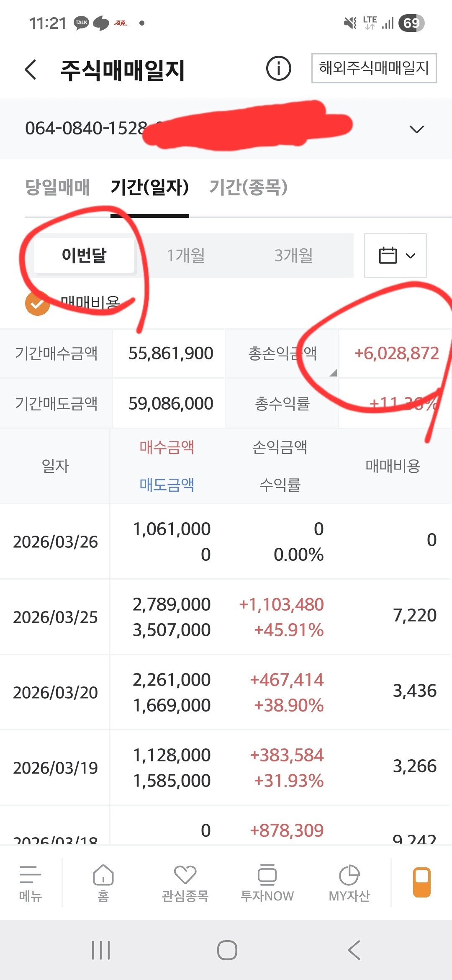This screenshot has width=452, height=980.
Task: Select the 1개월 period option
Action: [x=186, y=255]
